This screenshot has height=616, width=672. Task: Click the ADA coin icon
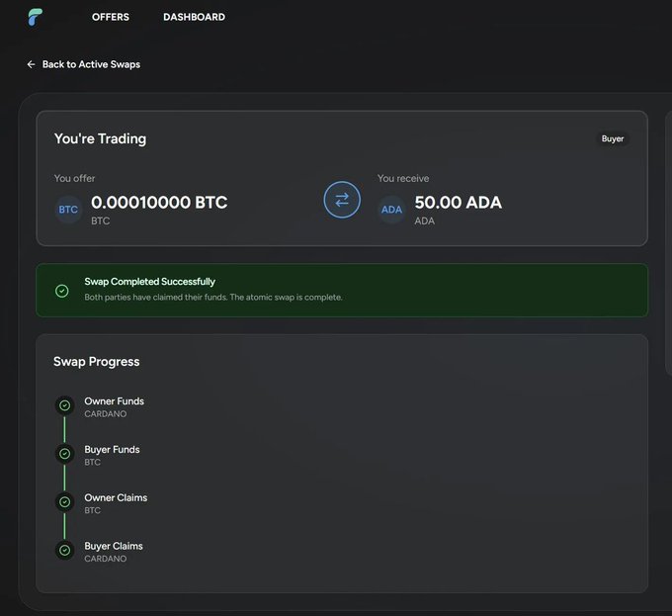pyautogui.click(x=391, y=210)
